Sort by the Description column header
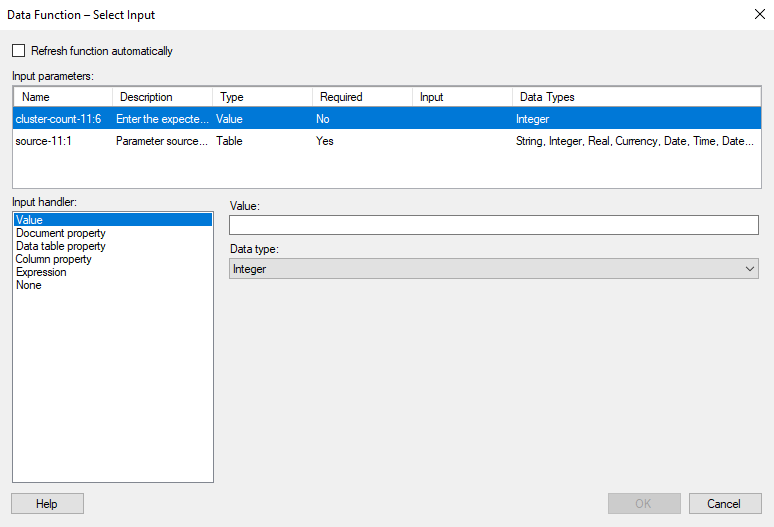 pyautogui.click(x=163, y=97)
